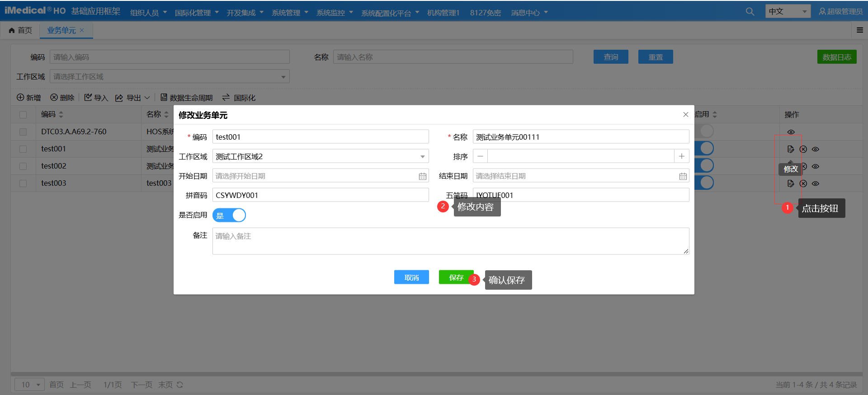Close the 修改业务单元 dialog with X
868x395 pixels.
point(685,115)
